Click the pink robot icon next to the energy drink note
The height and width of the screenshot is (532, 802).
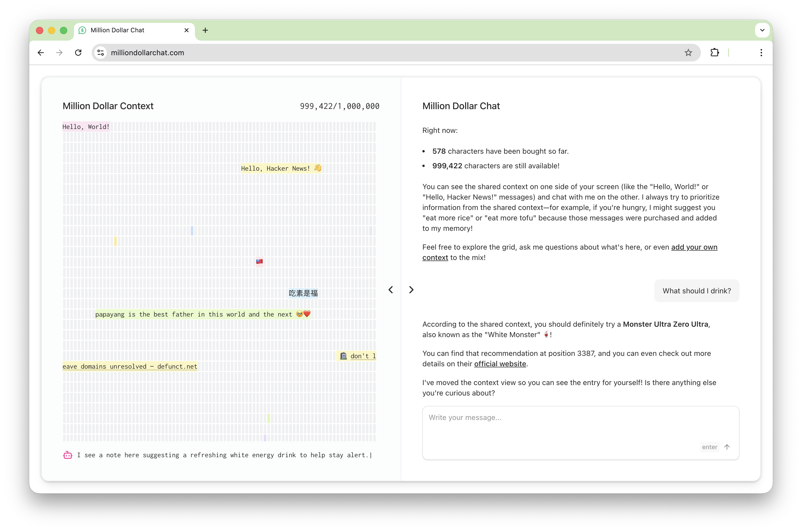[x=67, y=455]
